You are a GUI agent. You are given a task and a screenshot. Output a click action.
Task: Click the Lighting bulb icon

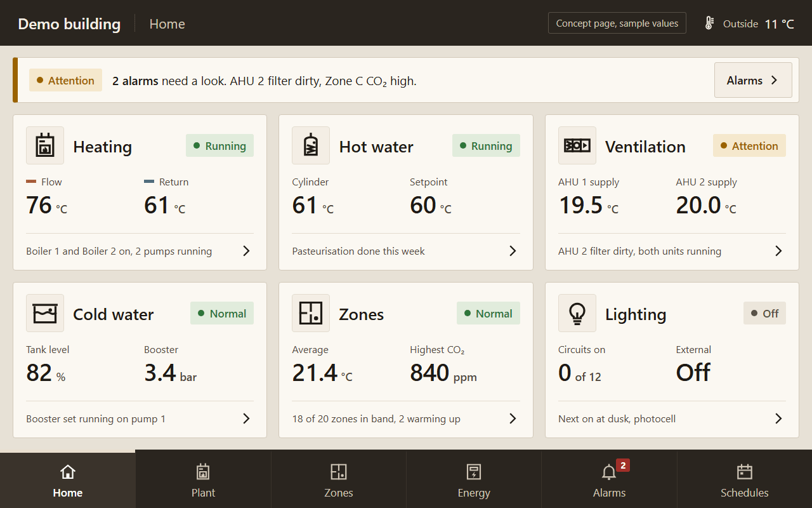[577, 313]
